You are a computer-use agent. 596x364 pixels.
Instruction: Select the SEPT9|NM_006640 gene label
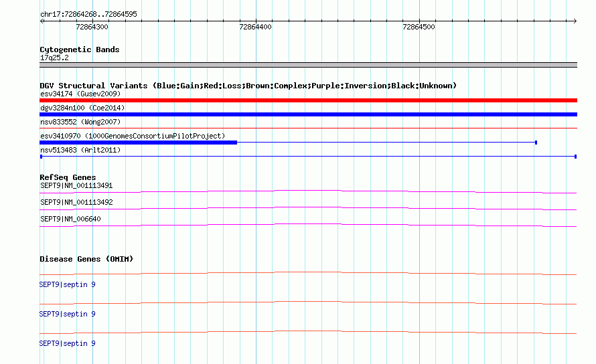tap(70, 219)
